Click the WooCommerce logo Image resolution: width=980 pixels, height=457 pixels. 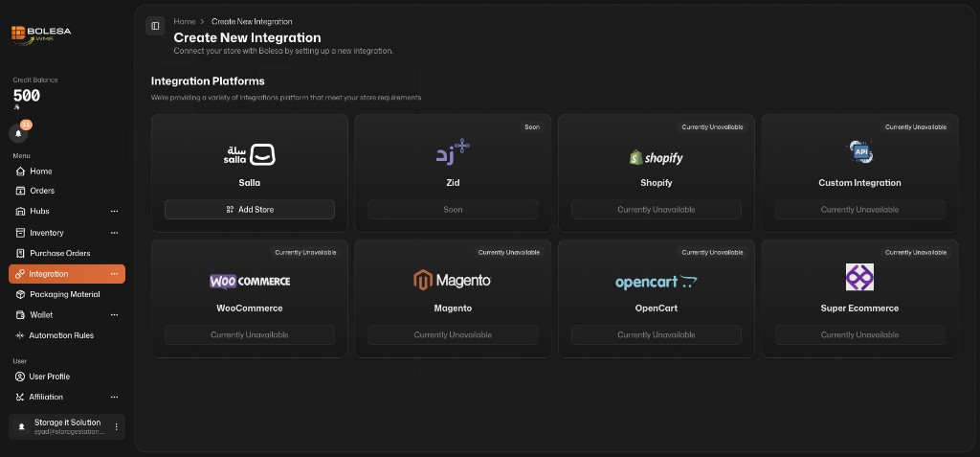click(250, 281)
